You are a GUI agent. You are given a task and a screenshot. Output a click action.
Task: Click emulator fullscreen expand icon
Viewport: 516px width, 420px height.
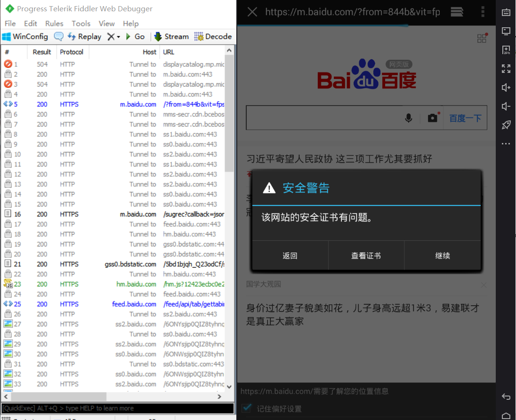(506, 69)
